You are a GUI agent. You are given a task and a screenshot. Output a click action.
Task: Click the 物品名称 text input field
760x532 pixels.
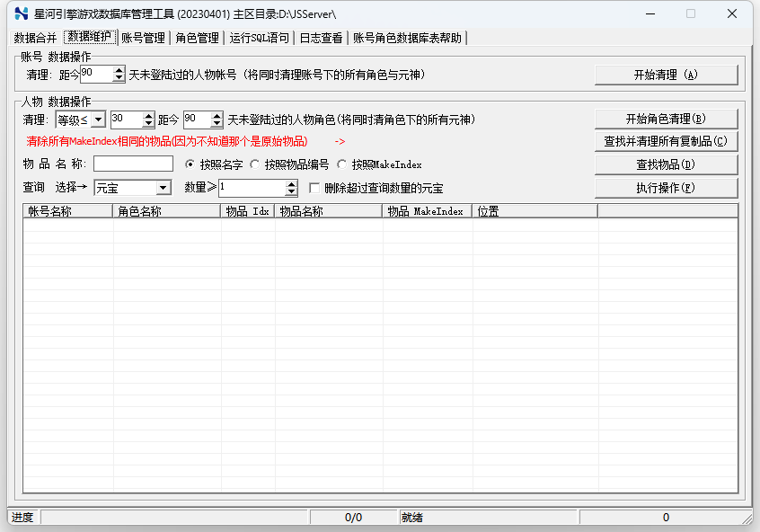pos(133,164)
